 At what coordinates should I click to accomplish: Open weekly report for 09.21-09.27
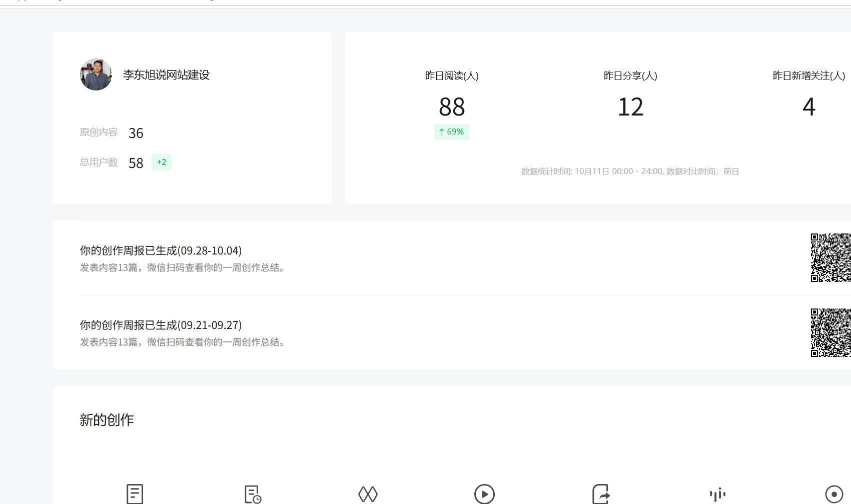[x=161, y=325]
